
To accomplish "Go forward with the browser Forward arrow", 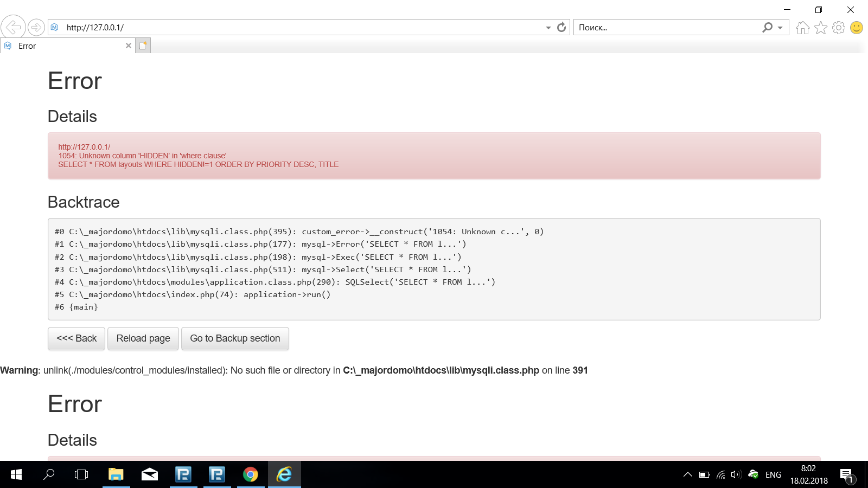I will pyautogui.click(x=36, y=27).
